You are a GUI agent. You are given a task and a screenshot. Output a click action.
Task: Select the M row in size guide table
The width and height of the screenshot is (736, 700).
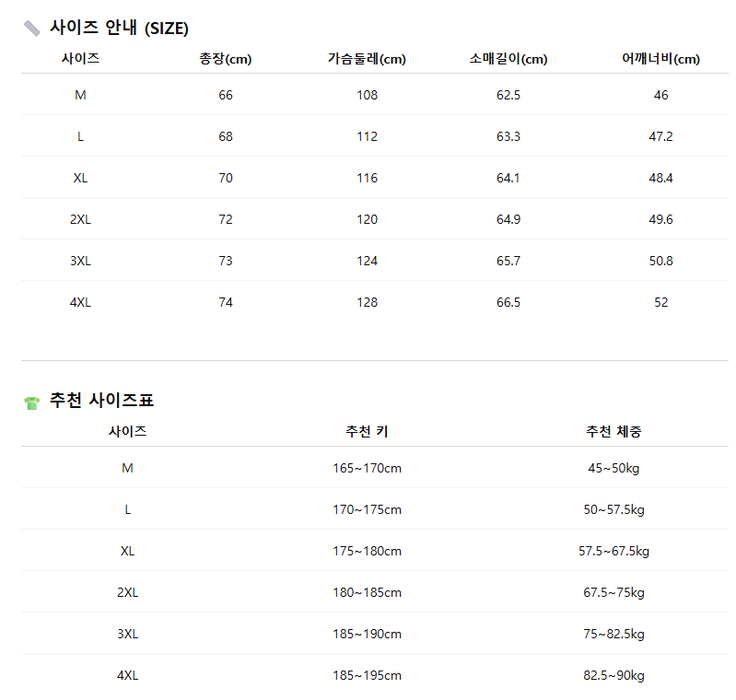pos(80,95)
